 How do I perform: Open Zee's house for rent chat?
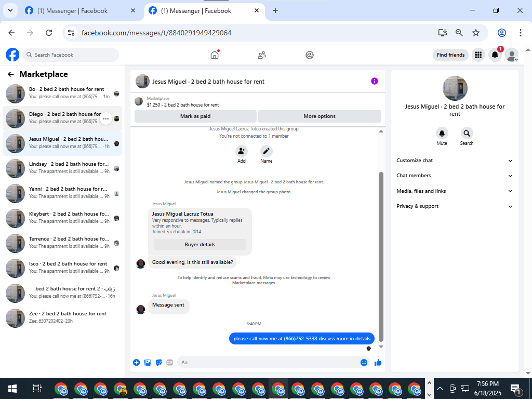click(62, 318)
